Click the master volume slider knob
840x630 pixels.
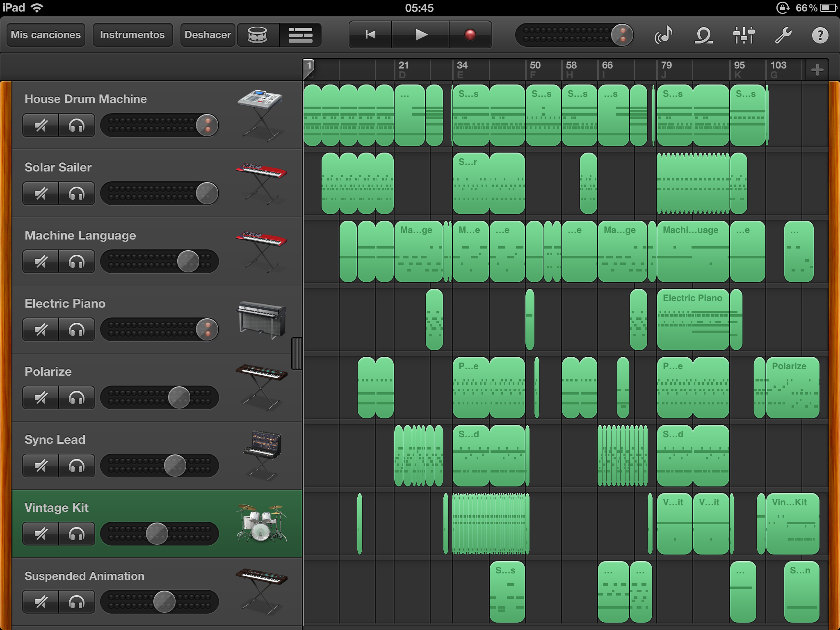[622, 35]
